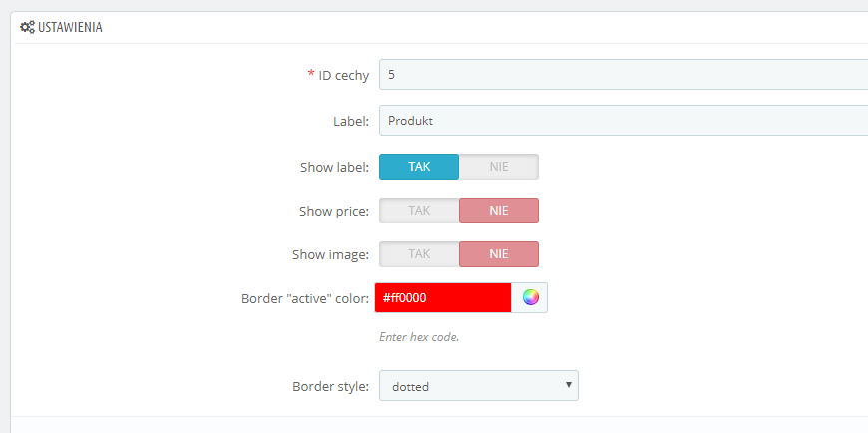This screenshot has height=433, width=868.
Task: Click the "Enter hex code." hint text
Action: click(419, 337)
